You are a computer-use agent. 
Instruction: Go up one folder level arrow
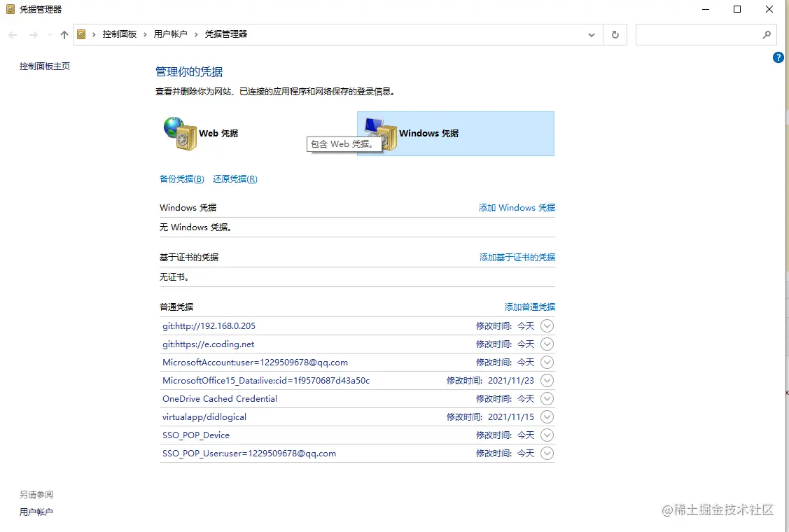click(x=64, y=35)
